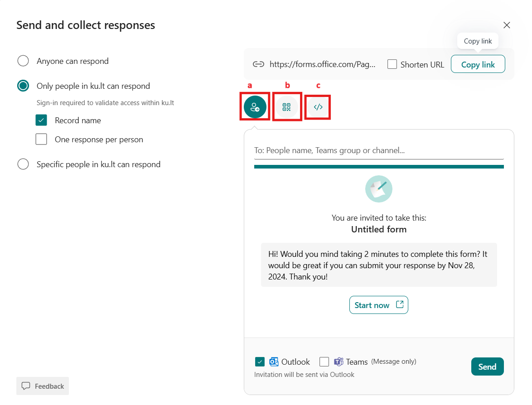Click the chain link icon beside the URL
Screen dimensions: 532x405
258,64
